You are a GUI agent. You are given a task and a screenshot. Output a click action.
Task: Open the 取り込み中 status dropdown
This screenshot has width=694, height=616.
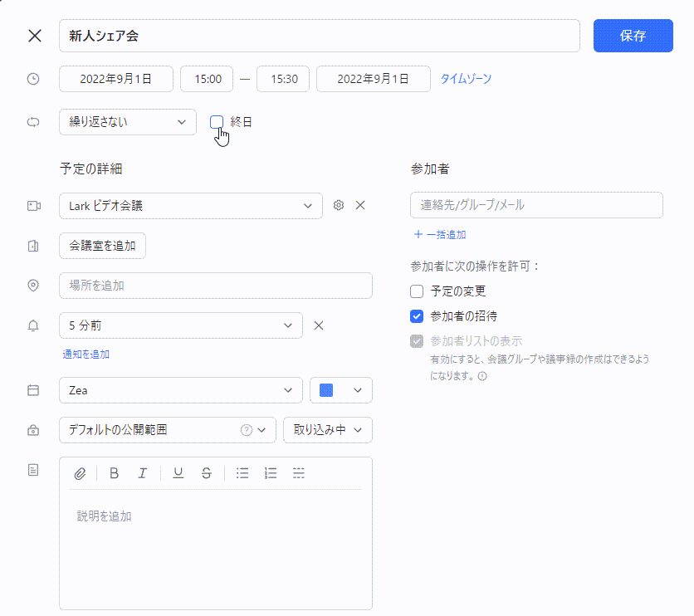[x=328, y=430]
